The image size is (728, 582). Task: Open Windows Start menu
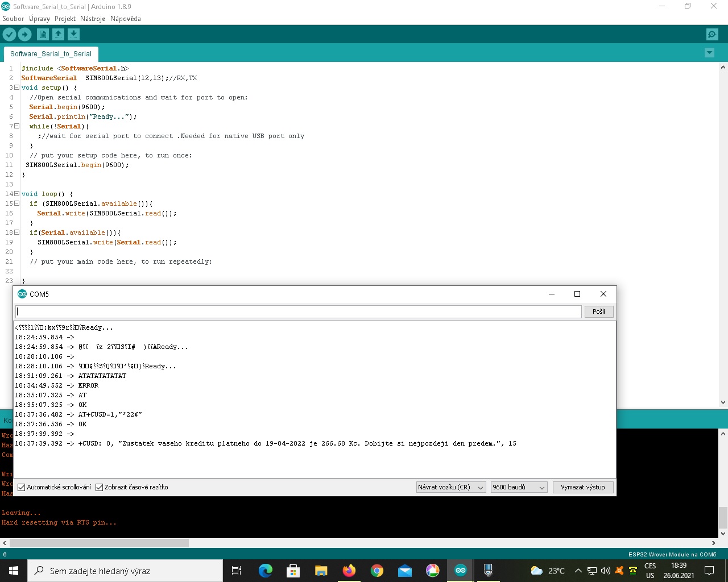(14, 571)
